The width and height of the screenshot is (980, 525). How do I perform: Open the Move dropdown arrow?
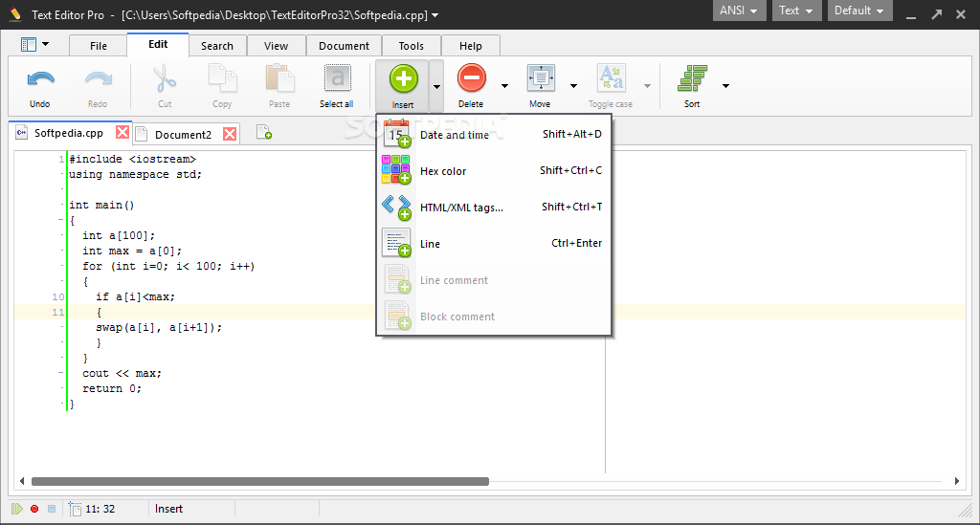click(x=574, y=86)
